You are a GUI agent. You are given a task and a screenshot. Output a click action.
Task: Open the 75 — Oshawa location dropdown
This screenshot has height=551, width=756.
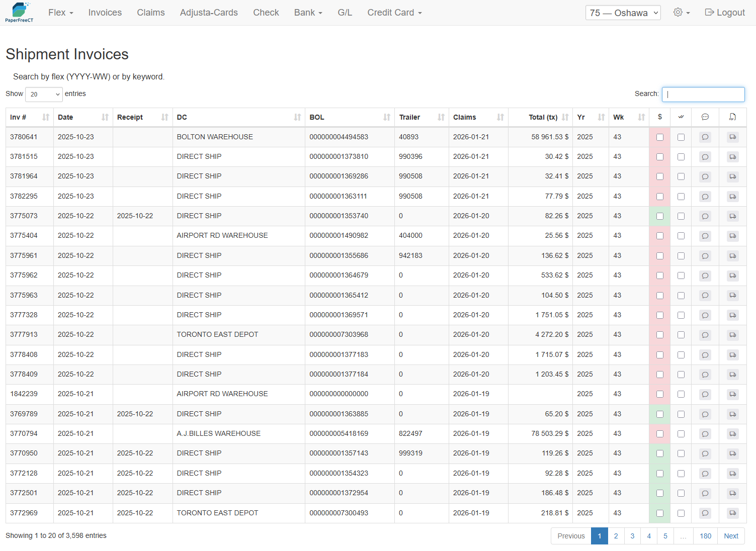[623, 13]
